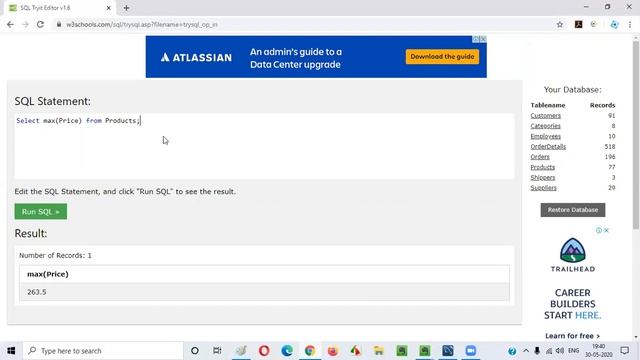The image size is (640, 360).
Task: Click the browser forward arrow
Action: [25, 24]
